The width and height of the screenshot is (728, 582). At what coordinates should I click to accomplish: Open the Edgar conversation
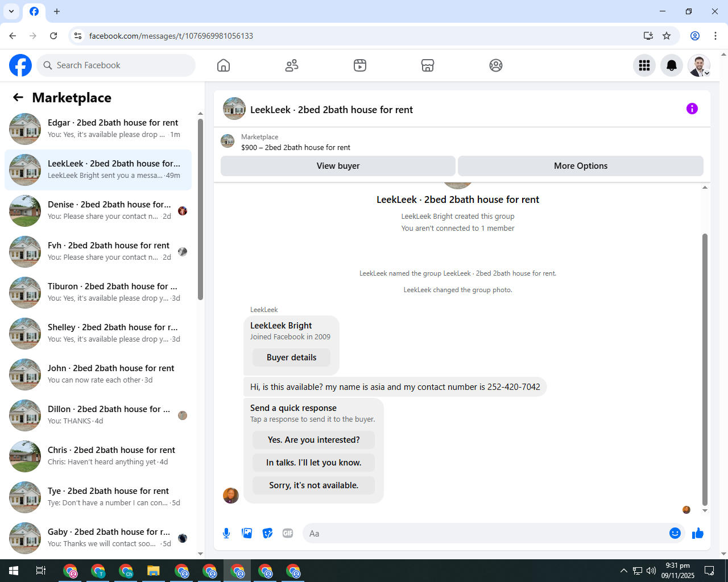98,129
